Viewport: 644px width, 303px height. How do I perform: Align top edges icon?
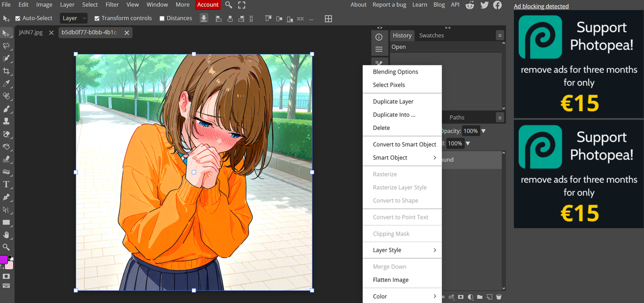(x=268, y=18)
